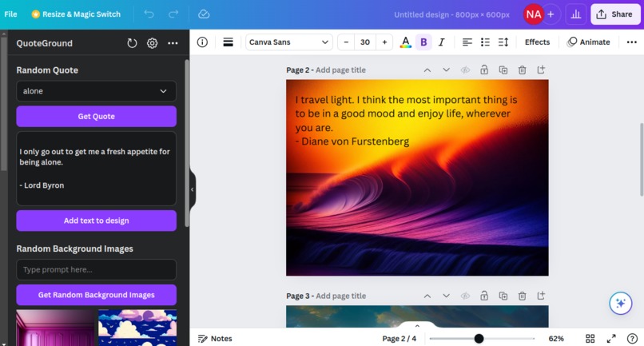Decrease font size with minus button

click(346, 42)
